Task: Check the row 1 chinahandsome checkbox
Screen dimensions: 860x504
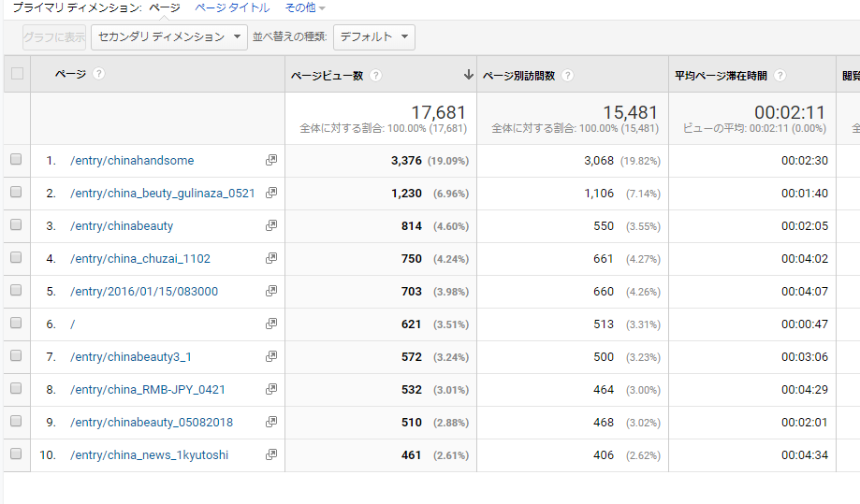Action: (x=16, y=159)
